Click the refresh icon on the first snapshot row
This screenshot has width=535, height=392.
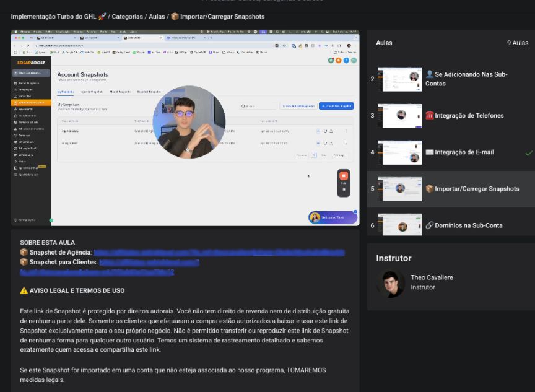(325, 131)
